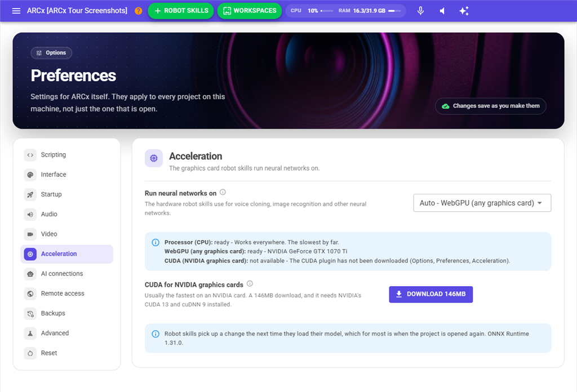577x392 pixels.
Task: Click the Download 146MB button
Action: (431, 294)
